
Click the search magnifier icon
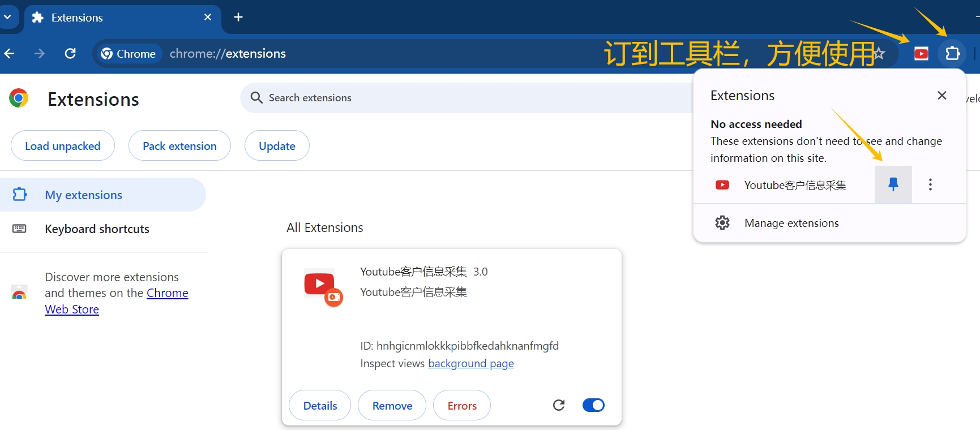(x=256, y=98)
